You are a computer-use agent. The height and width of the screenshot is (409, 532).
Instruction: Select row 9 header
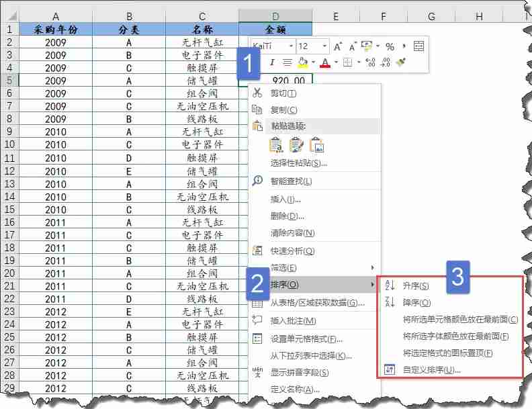coord(9,131)
